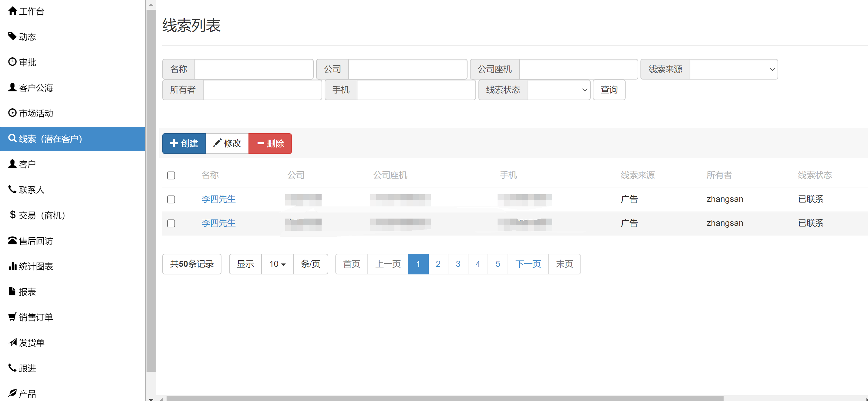The width and height of the screenshot is (868, 401).
Task: Click the telephone icon beside 售后回访
Action: point(12,240)
